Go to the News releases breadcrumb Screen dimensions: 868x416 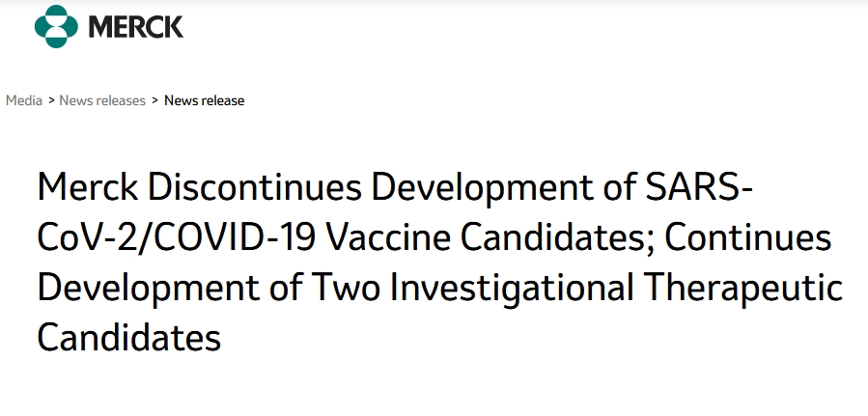pyautogui.click(x=102, y=100)
